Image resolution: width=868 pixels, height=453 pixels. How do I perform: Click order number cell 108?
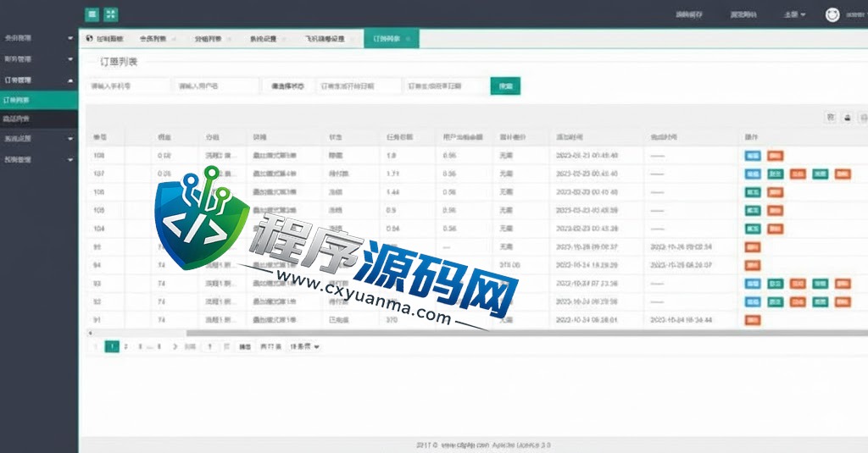coord(105,156)
